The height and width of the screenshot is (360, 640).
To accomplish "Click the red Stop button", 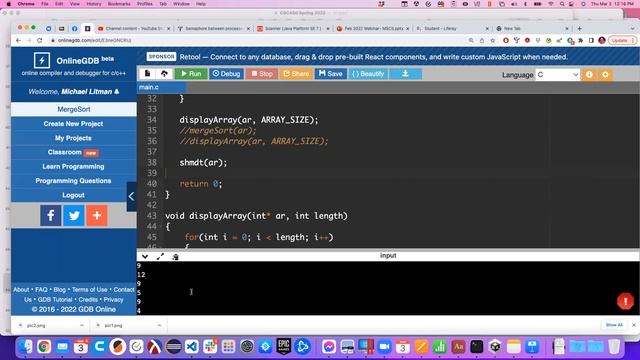I will 262,73.
